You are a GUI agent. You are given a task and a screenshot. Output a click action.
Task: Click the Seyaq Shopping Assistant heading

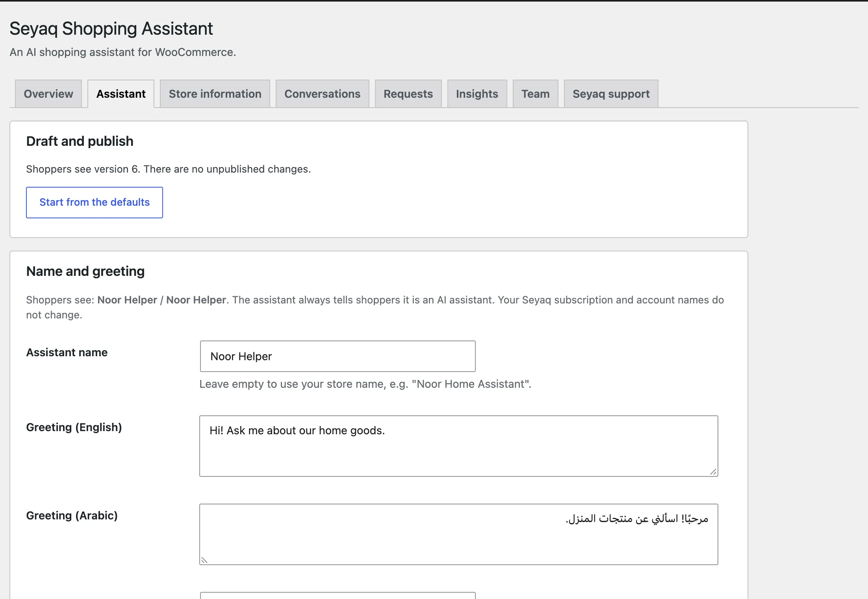point(111,28)
